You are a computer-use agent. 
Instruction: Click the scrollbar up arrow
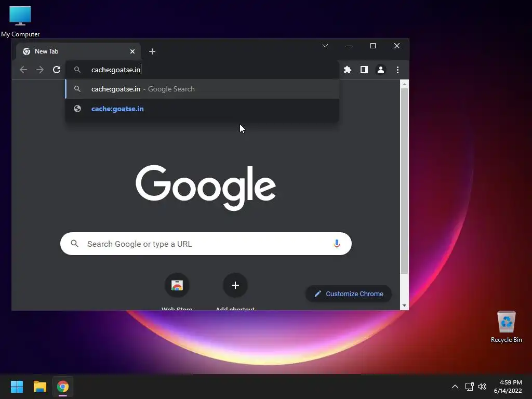point(404,84)
